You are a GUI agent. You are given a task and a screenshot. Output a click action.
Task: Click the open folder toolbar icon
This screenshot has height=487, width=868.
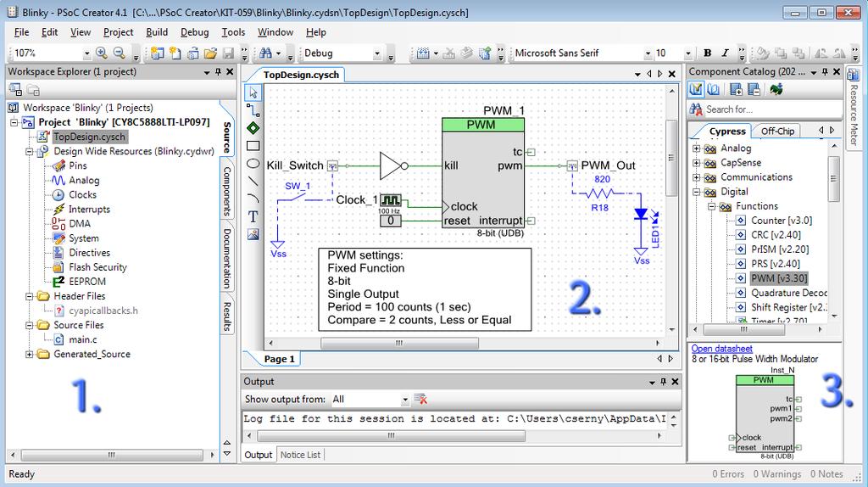(x=210, y=53)
